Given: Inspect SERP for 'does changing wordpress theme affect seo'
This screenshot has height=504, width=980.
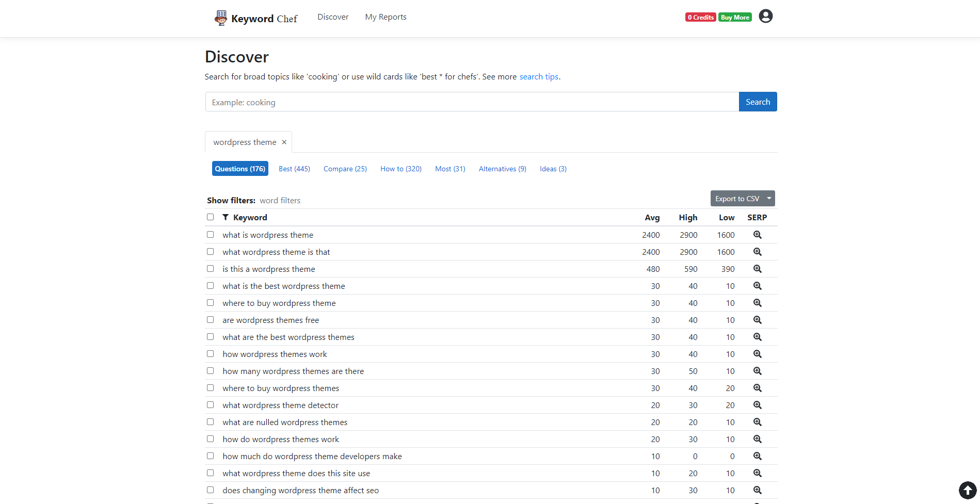Looking at the screenshot, I should coord(757,490).
